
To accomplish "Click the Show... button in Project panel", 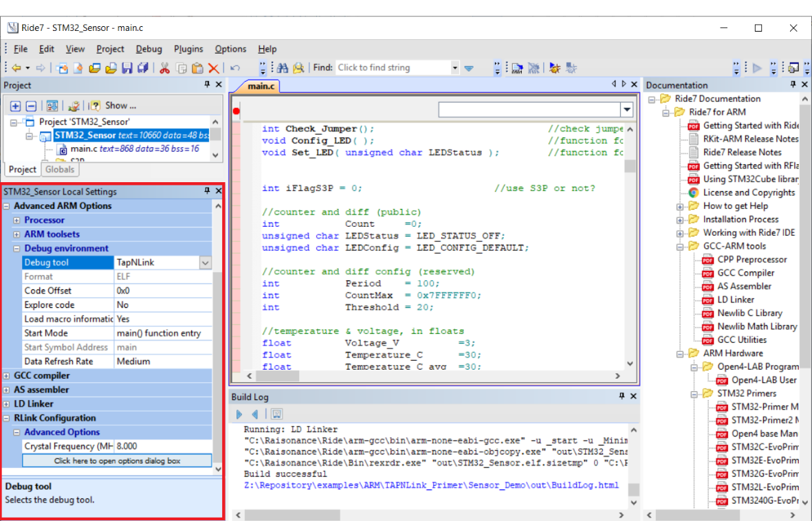I will [x=120, y=106].
